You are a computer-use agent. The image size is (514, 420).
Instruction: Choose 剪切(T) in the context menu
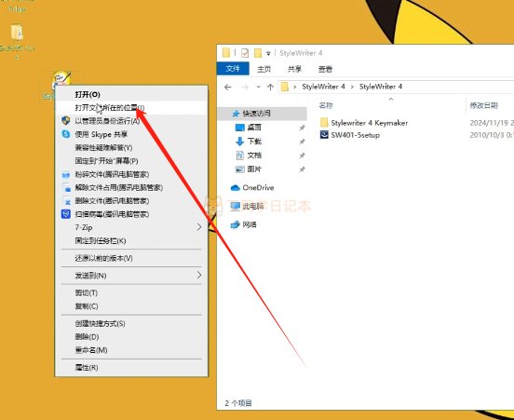131,292
